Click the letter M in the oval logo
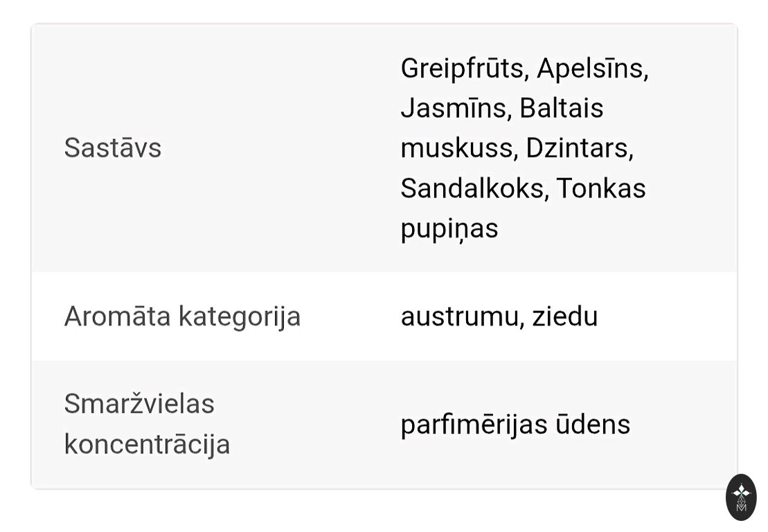This screenshot has width=768, height=532. tap(741, 507)
